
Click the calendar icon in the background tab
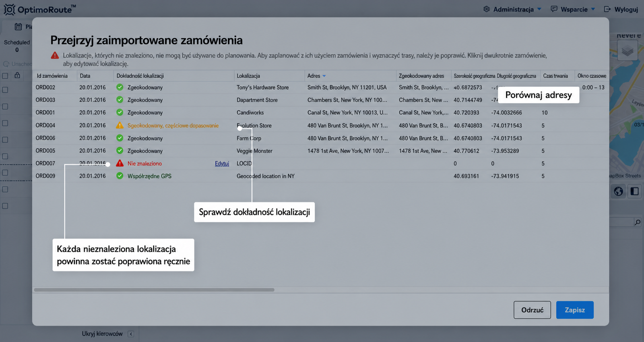point(18,27)
